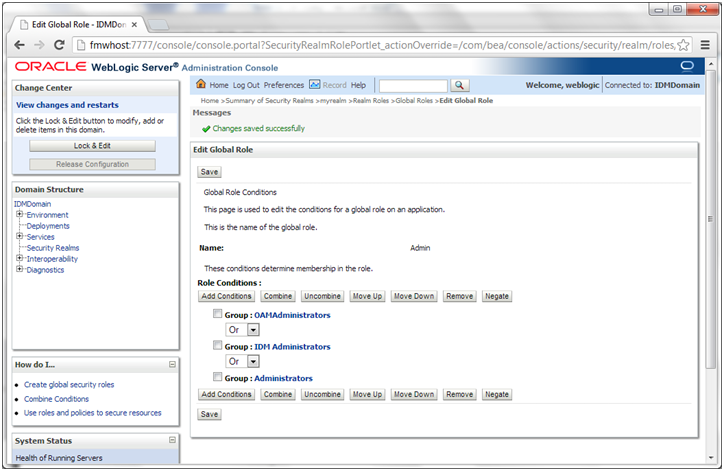Screen dimensions: 724x471
Task: Click the bottom Negate button
Action: [x=497, y=394]
